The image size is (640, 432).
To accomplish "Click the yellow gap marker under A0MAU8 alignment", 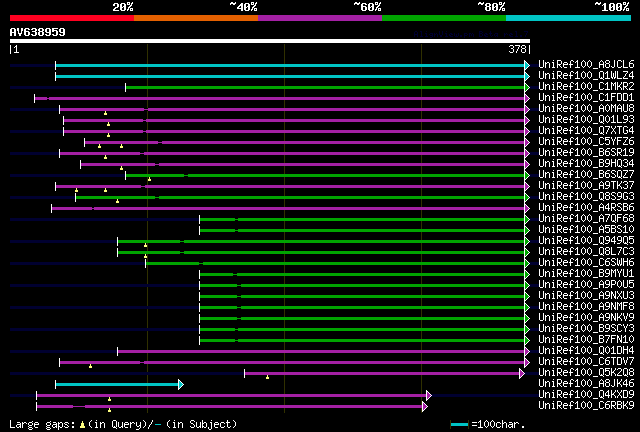I will (105, 113).
